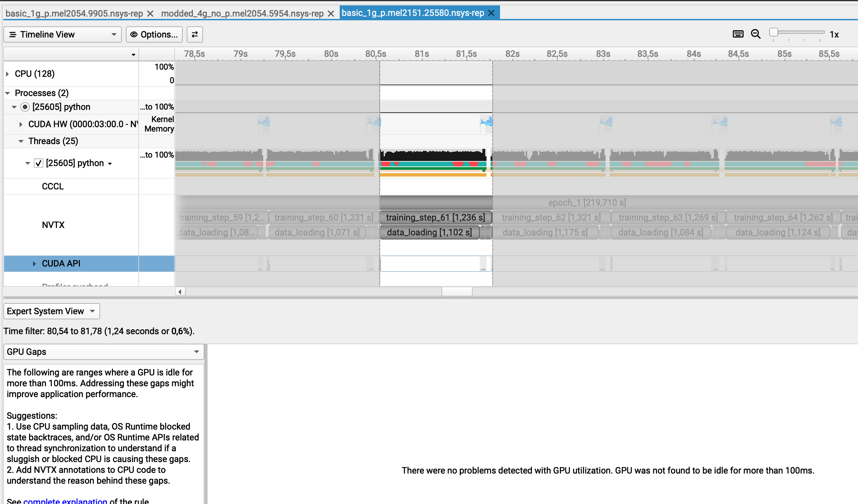Open the GPU Gaps rule dropdown

tap(104, 351)
